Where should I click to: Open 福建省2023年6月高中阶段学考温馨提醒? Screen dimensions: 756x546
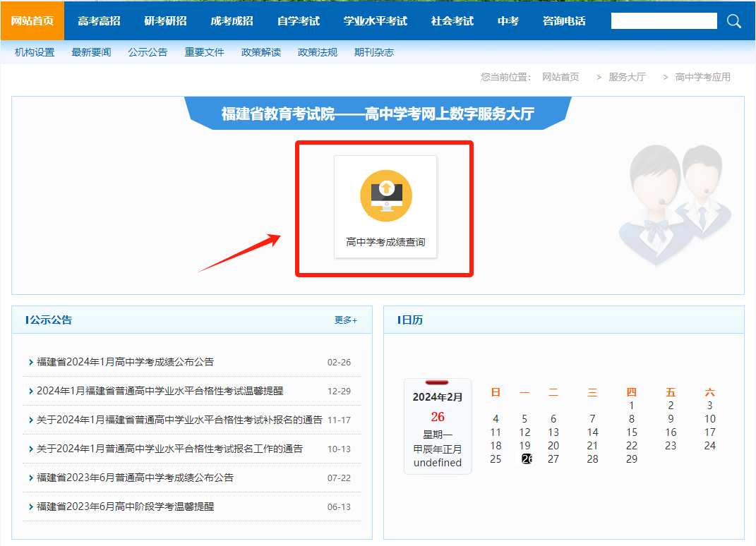click(x=126, y=506)
